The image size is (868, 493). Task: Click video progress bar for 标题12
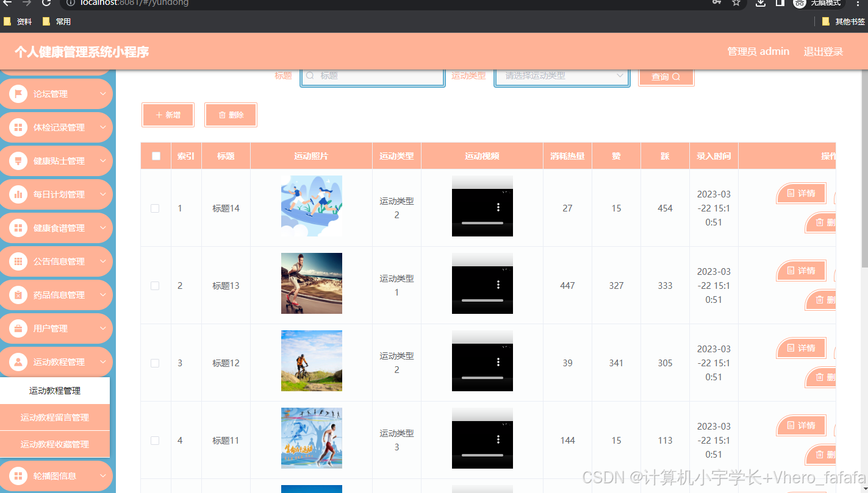pyautogui.click(x=482, y=378)
